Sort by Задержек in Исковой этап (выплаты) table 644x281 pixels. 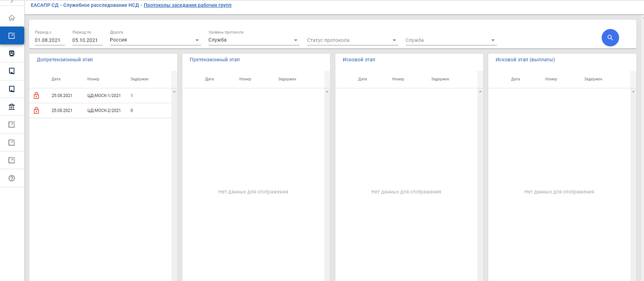[593, 79]
